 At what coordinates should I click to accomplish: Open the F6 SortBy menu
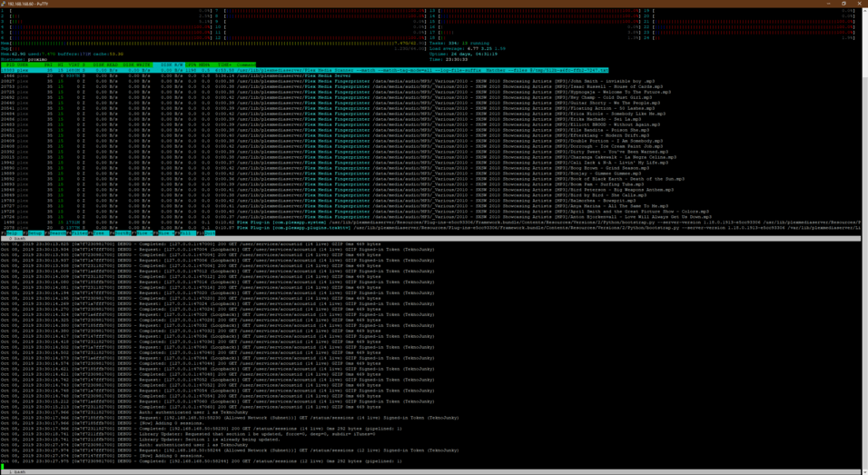120,233
